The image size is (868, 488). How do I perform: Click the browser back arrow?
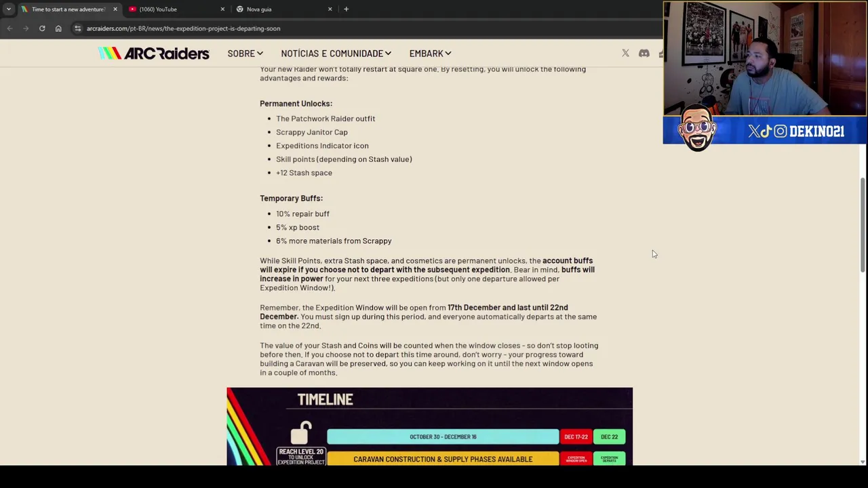(9, 28)
